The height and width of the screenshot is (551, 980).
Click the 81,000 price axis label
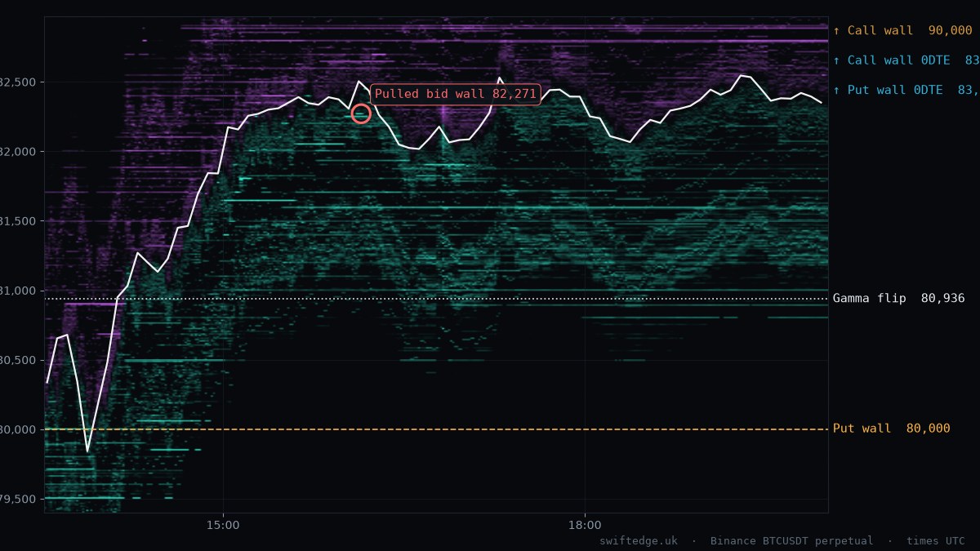point(17,291)
